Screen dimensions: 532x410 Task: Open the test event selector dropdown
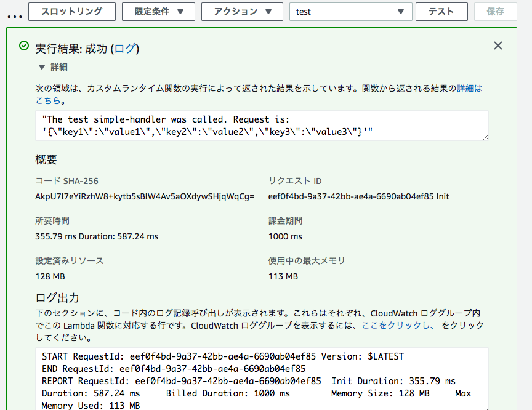click(x=351, y=12)
